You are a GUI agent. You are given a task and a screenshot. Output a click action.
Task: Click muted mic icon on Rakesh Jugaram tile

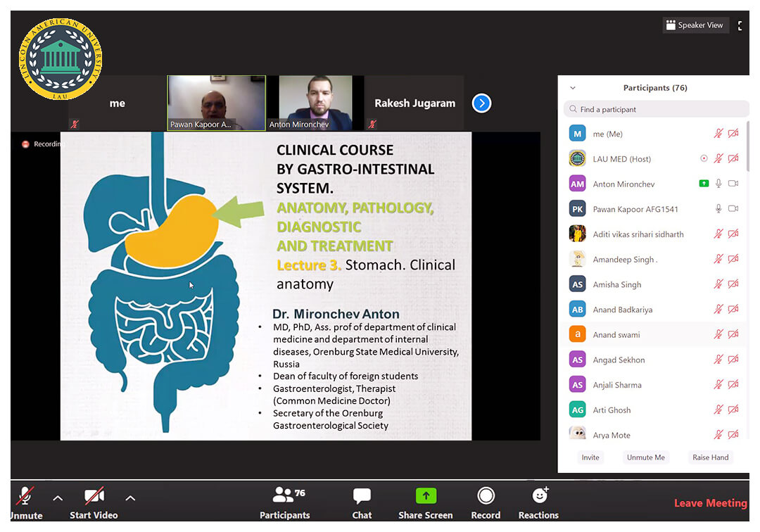pyautogui.click(x=372, y=124)
